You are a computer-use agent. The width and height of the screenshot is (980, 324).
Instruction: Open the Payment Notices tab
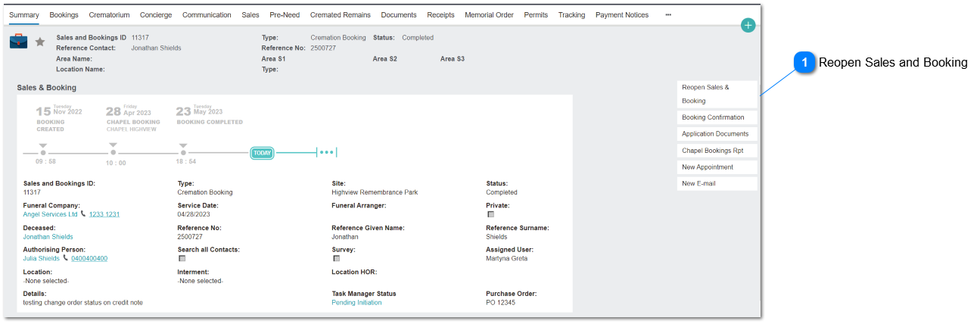coord(622,14)
